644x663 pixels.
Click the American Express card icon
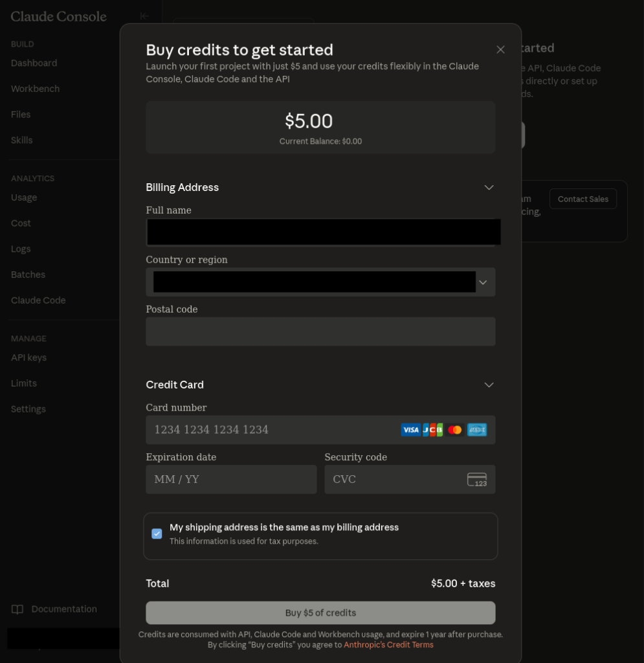tap(477, 430)
